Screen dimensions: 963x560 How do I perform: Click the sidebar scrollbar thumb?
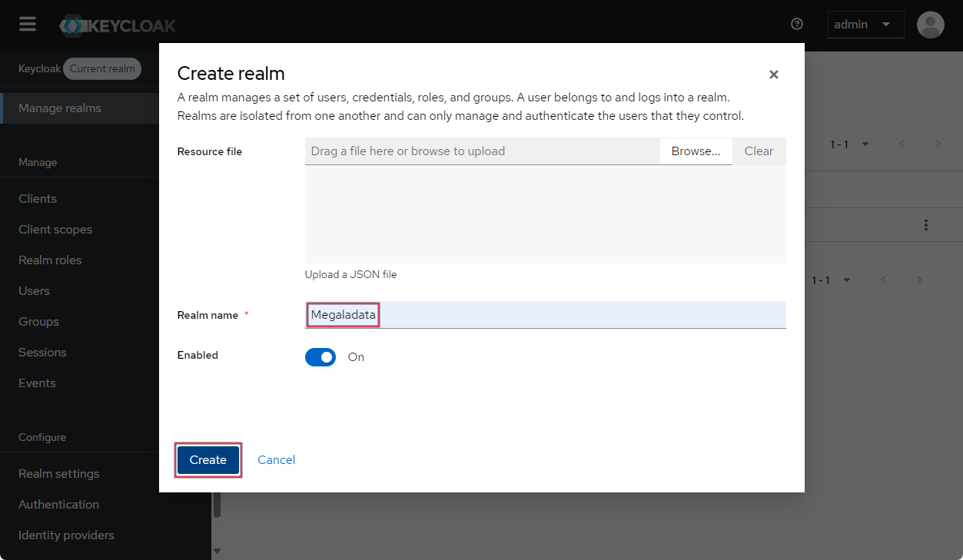click(x=217, y=503)
